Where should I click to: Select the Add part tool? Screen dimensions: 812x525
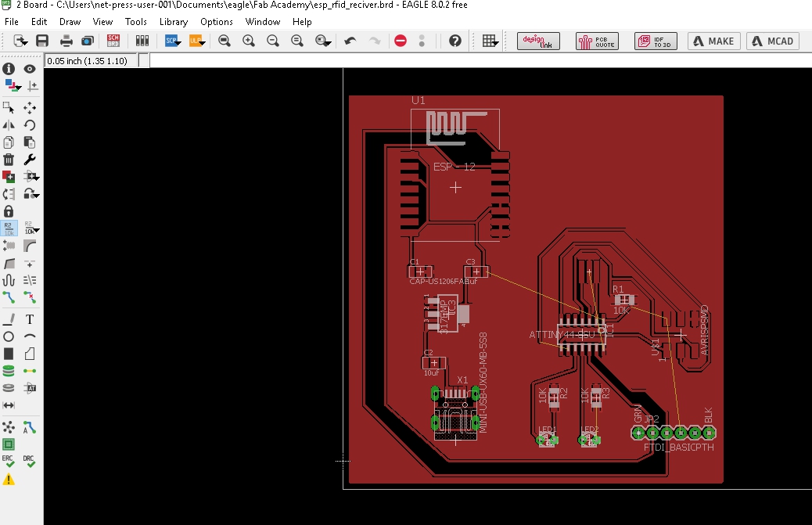point(9,177)
